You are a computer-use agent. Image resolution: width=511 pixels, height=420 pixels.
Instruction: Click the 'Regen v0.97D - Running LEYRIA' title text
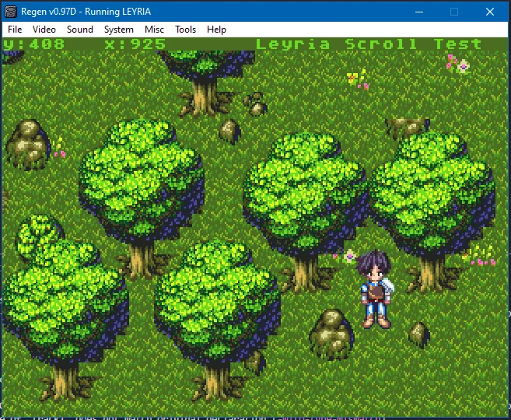pos(86,12)
